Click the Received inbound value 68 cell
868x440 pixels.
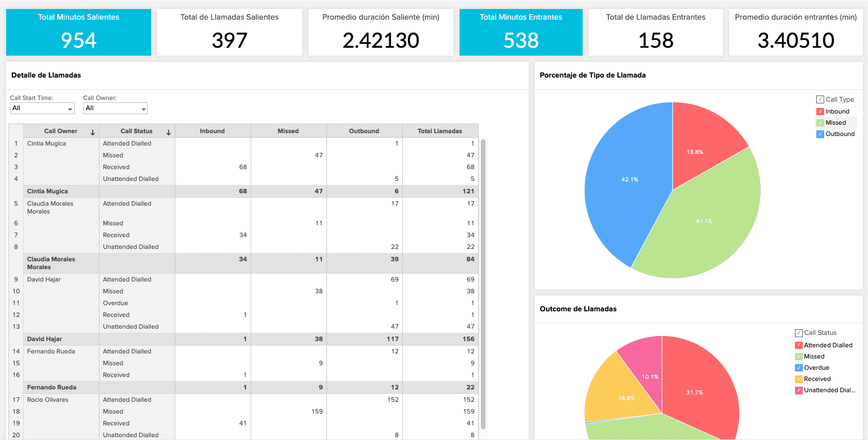click(212, 167)
